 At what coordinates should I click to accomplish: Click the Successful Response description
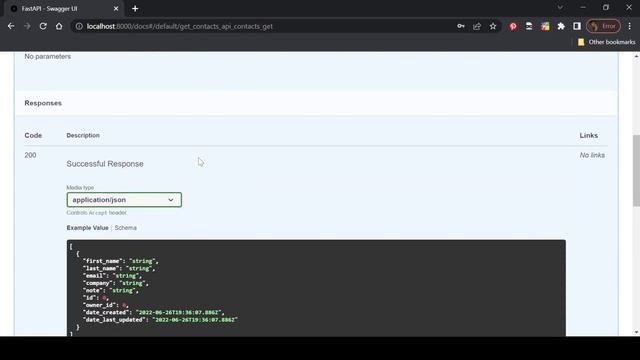[105, 164]
